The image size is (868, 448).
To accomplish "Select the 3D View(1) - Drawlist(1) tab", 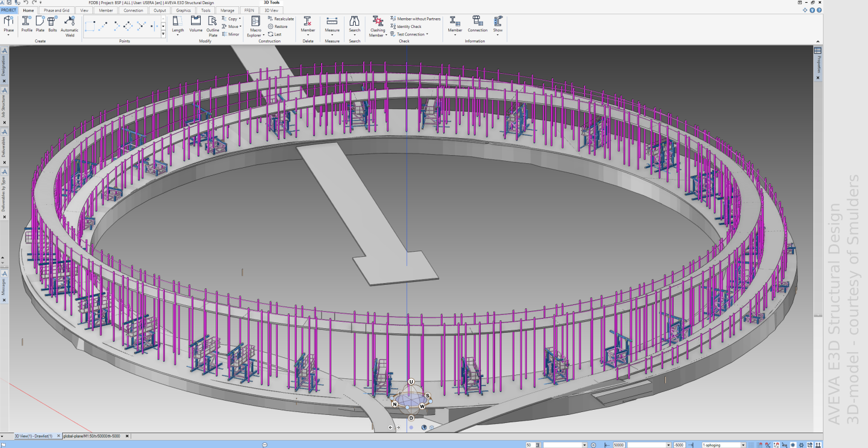I will coord(33,436).
